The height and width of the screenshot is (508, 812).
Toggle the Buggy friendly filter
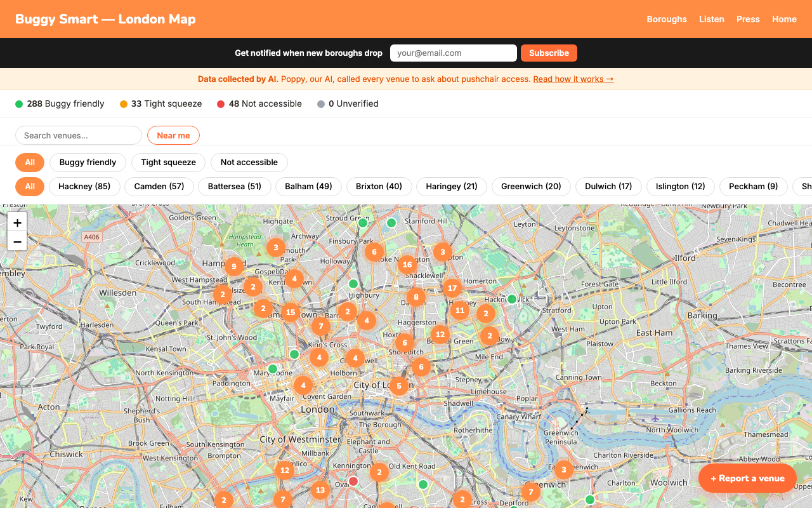(x=88, y=163)
